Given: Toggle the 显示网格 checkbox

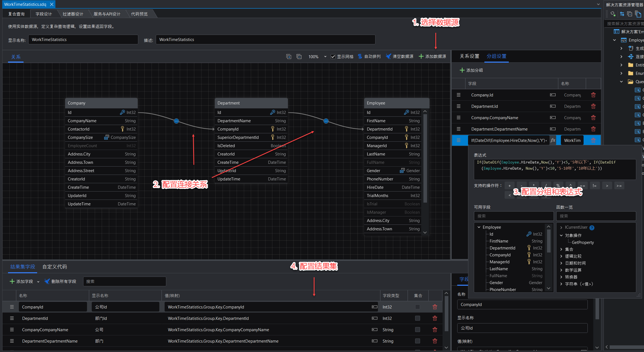Looking at the screenshot, I should [333, 57].
